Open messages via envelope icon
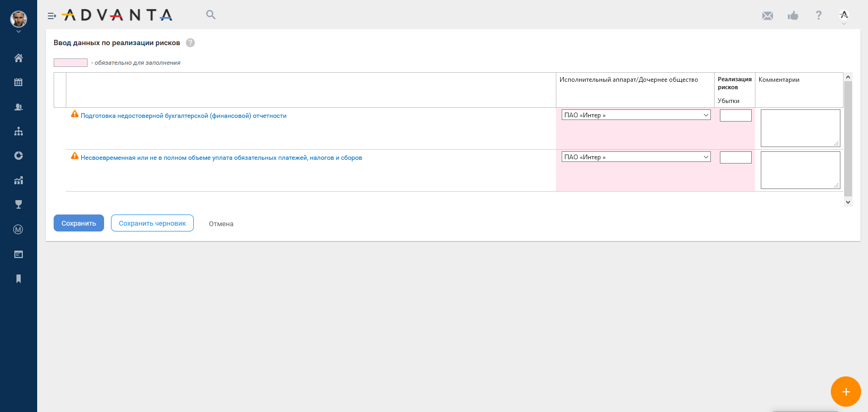This screenshot has width=868, height=412. 767,15
